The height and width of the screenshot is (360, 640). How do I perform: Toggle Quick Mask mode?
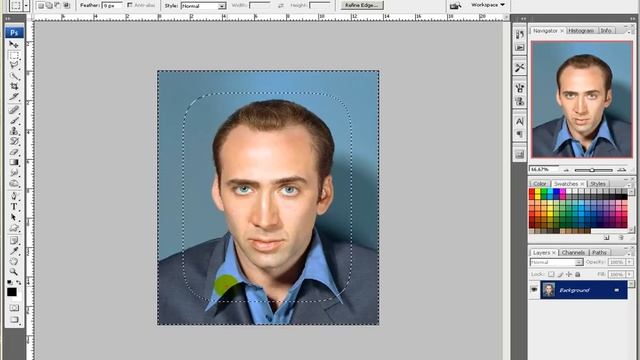click(14, 307)
